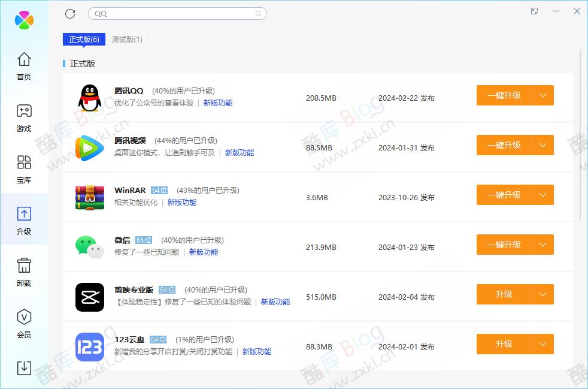Expand upgrade options for 腾讯QQ
The width and height of the screenshot is (588, 389).
tap(543, 95)
